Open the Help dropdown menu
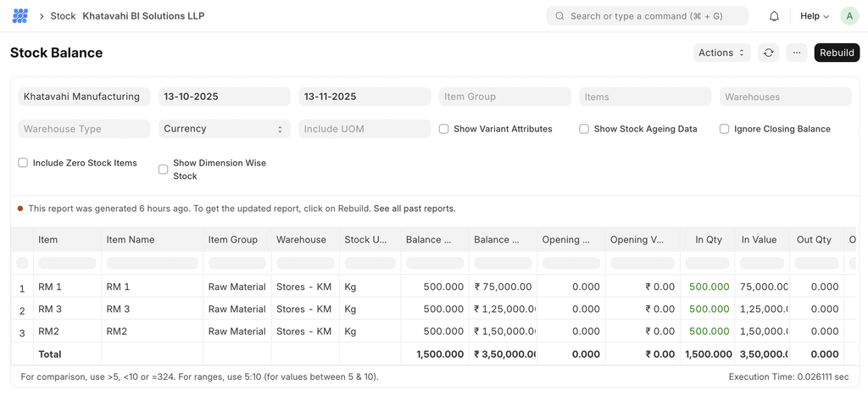 [814, 16]
